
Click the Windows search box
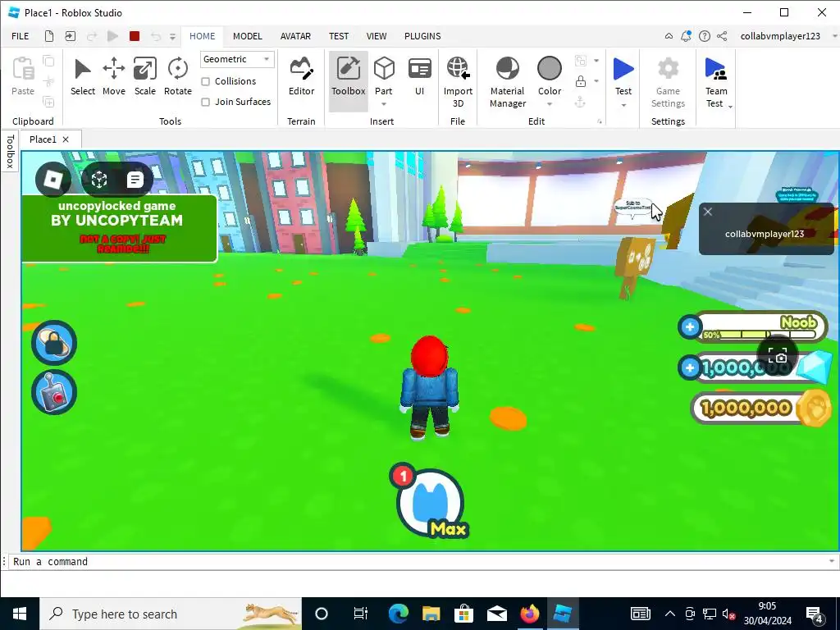click(171, 614)
